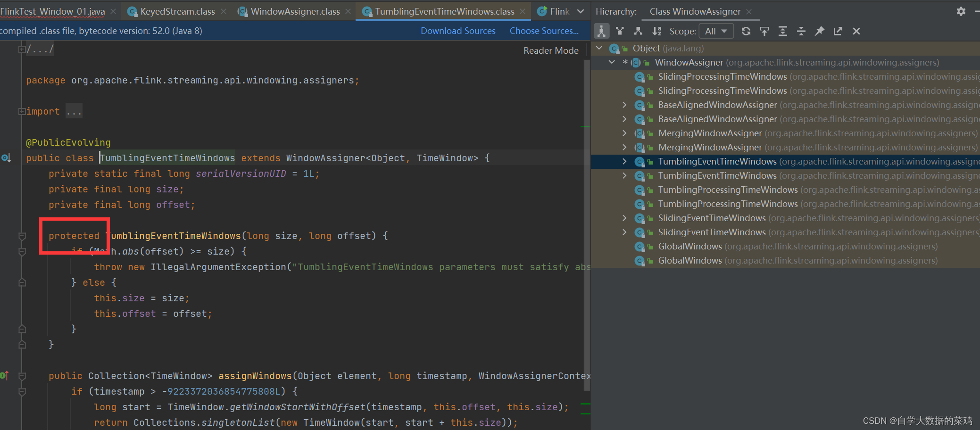This screenshot has width=980, height=430.
Task: Collapse the Object node in hierarchy
Action: pyautogui.click(x=599, y=48)
